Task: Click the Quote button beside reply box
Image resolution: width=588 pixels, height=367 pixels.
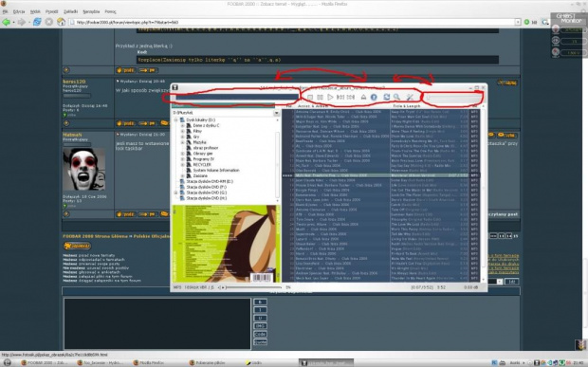Action: (x=260, y=342)
